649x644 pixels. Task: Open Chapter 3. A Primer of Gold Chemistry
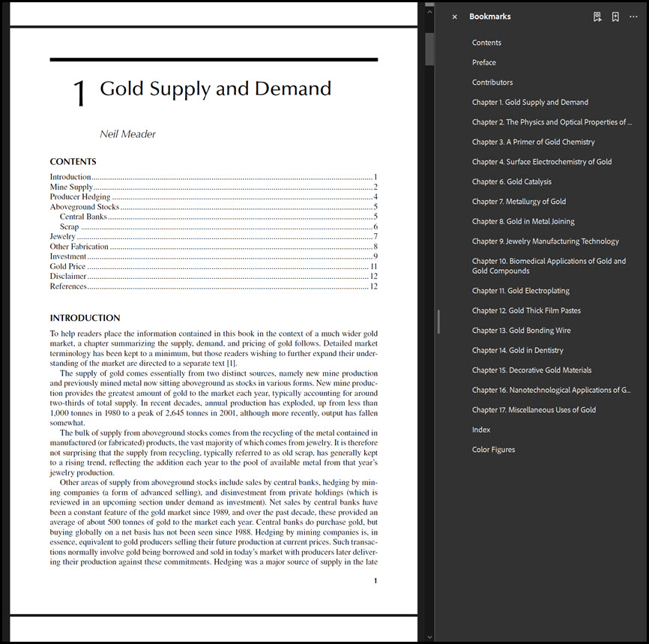533,142
